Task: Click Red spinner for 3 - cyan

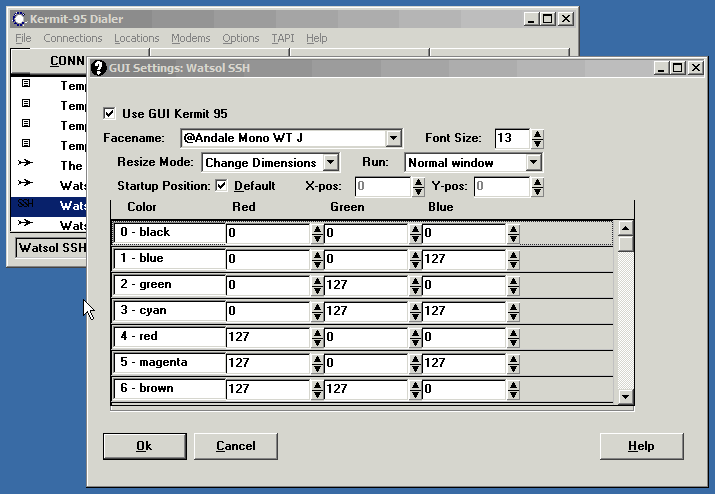Action: [317, 312]
